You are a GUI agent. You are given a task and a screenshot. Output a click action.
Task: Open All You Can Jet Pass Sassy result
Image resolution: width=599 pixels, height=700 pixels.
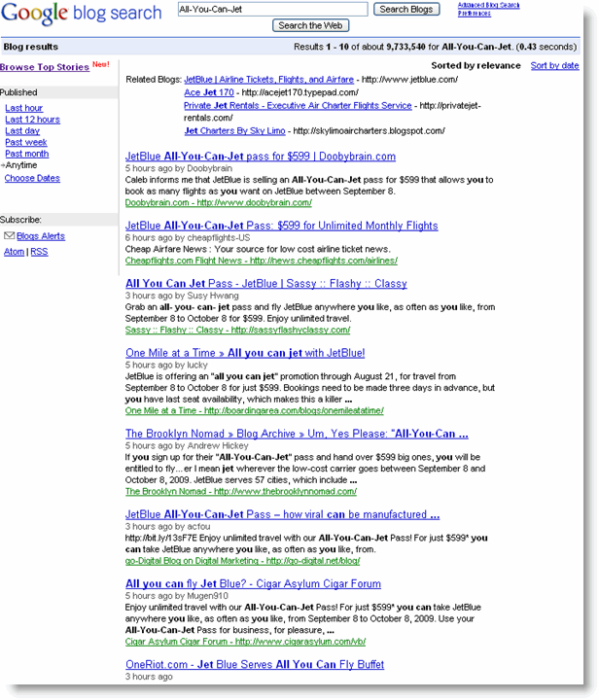(266, 284)
